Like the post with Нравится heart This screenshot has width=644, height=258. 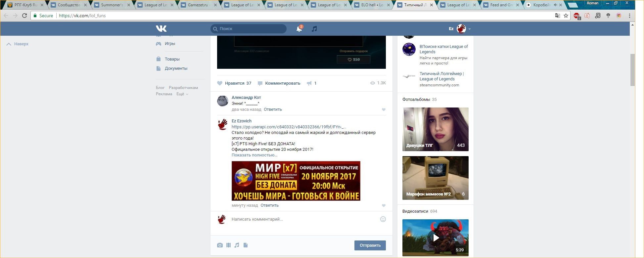220,83
